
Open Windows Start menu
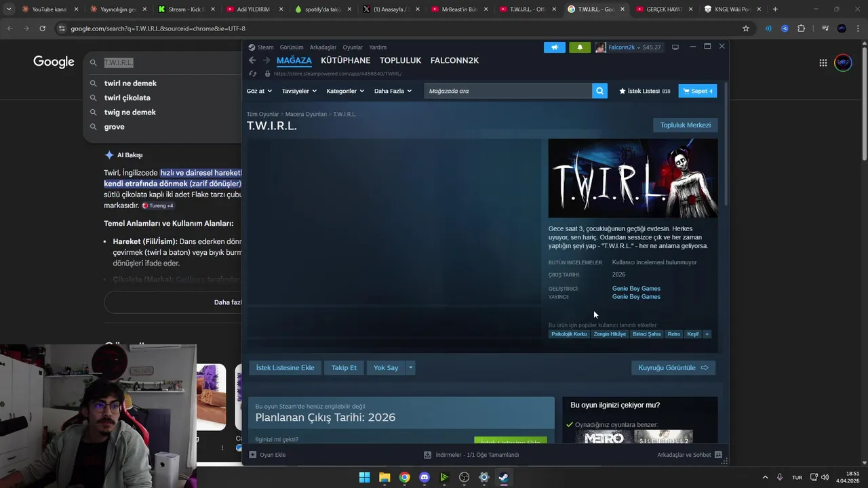point(364,477)
